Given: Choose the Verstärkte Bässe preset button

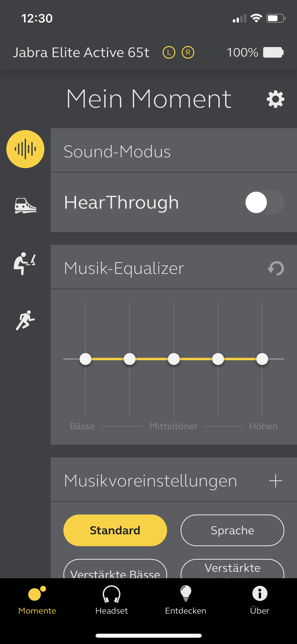Looking at the screenshot, I should tap(115, 572).
